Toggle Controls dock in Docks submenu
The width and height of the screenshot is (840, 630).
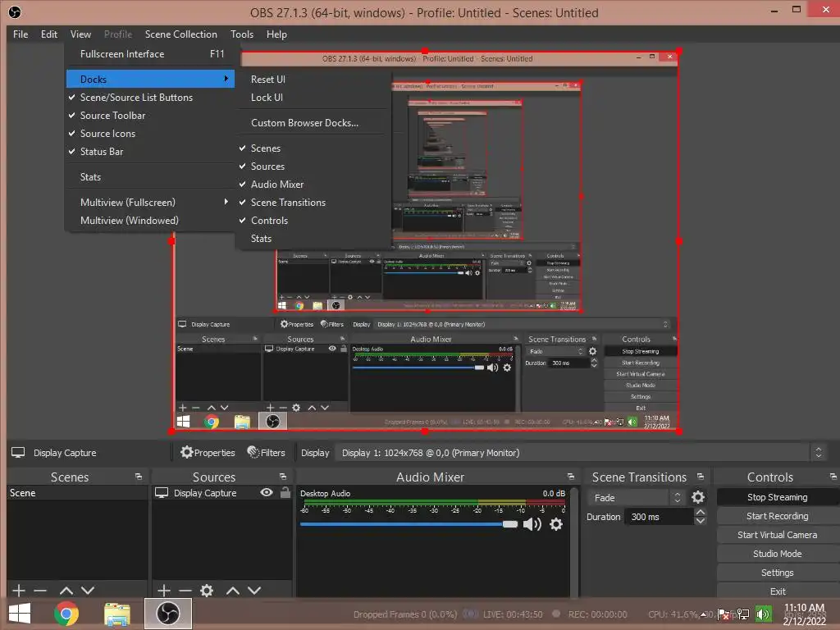pyautogui.click(x=313, y=221)
